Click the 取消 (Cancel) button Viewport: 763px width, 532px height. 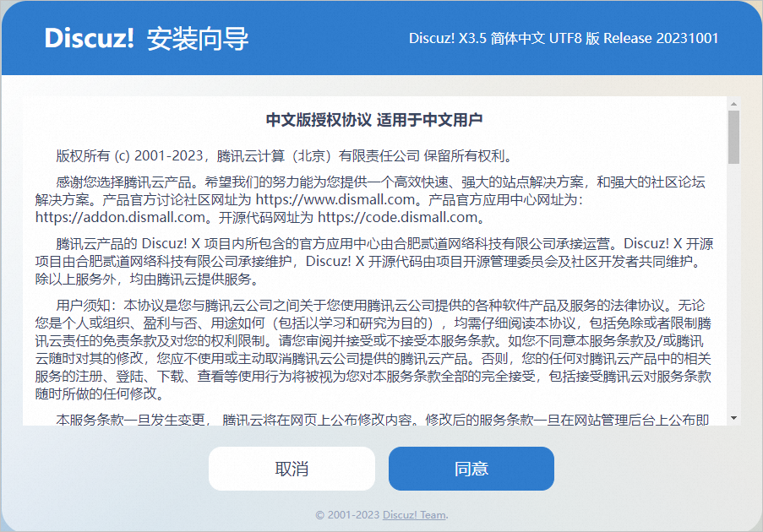coord(292,469)
